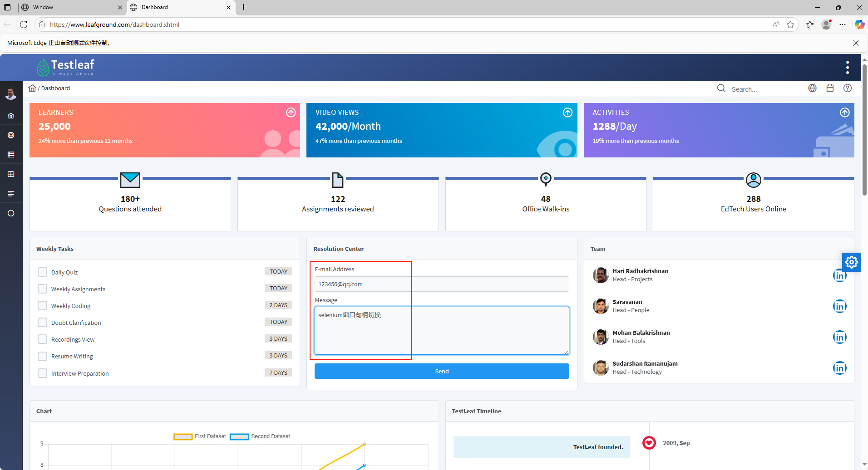868x470 pixels.
Task: Open the circle icon in left sidebar
Action: [11, 213]
